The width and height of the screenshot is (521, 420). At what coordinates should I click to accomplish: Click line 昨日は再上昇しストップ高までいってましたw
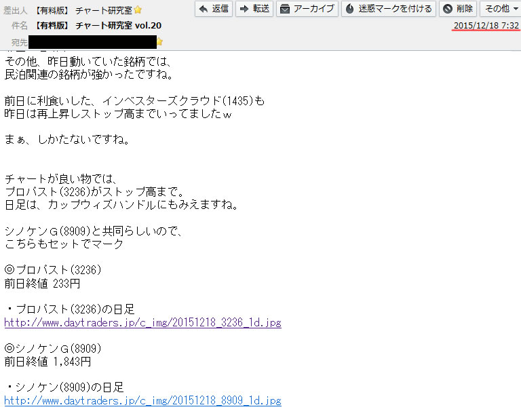118,113
